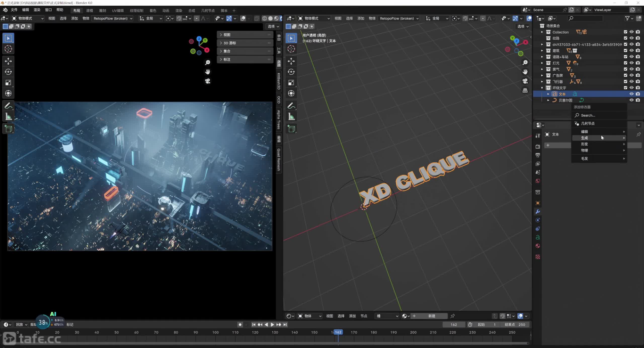Viewport: 644px width, 348px height.
Task: Open Render properties tab icon
Action: tap(538, 146)
